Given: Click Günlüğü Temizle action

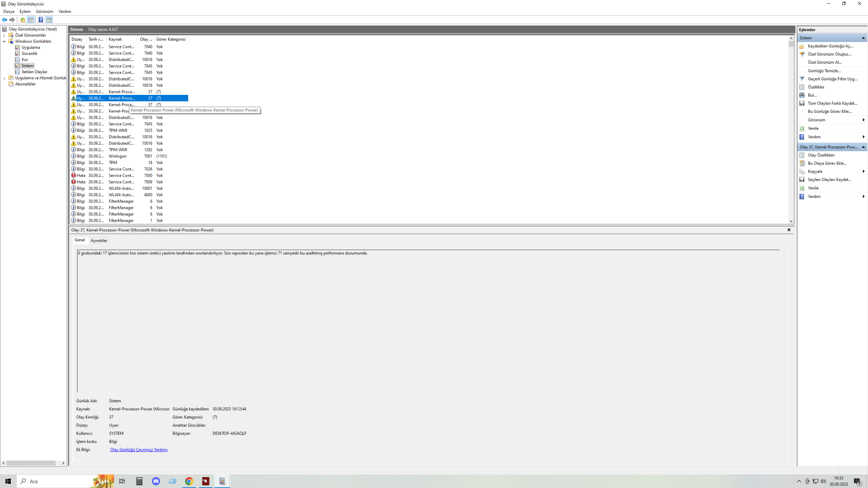Looking at the screenshot, I should (x=824, y=71).
